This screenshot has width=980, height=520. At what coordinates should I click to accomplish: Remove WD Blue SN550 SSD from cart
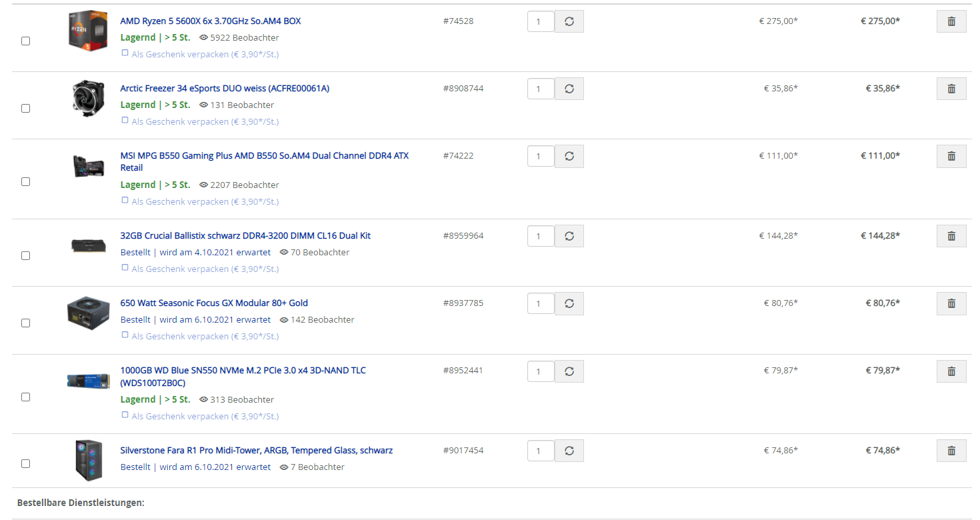951,371
